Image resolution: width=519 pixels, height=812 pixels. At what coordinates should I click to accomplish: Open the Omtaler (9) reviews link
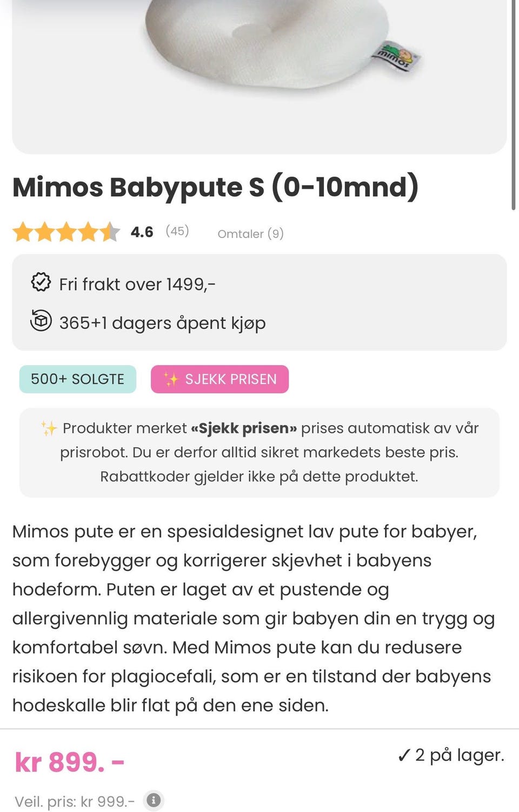[250, 234]
